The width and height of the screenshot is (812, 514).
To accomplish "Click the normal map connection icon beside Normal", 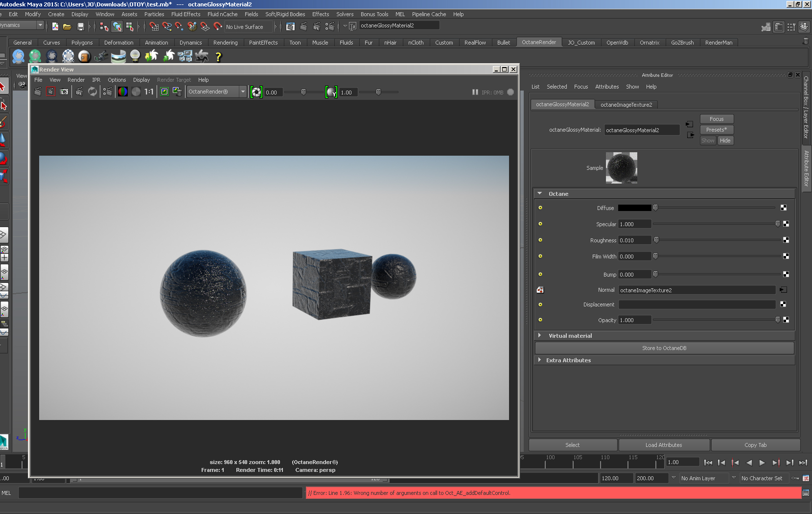I will 540,290.
